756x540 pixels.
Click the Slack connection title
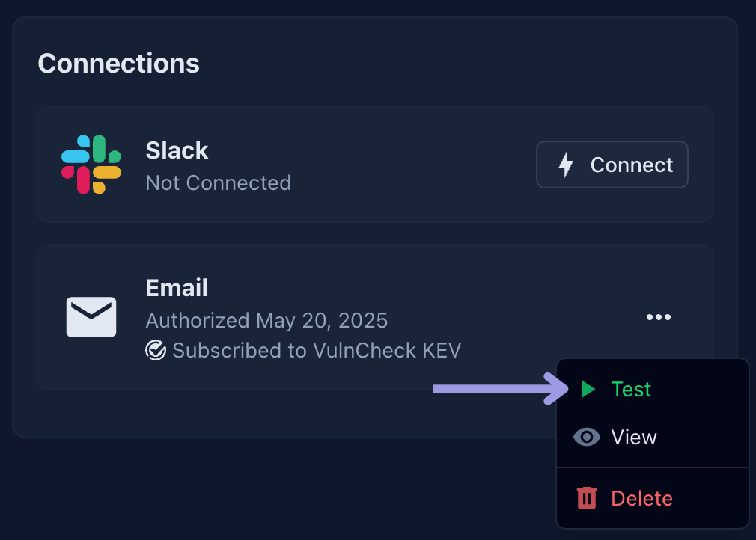(177, 150)
